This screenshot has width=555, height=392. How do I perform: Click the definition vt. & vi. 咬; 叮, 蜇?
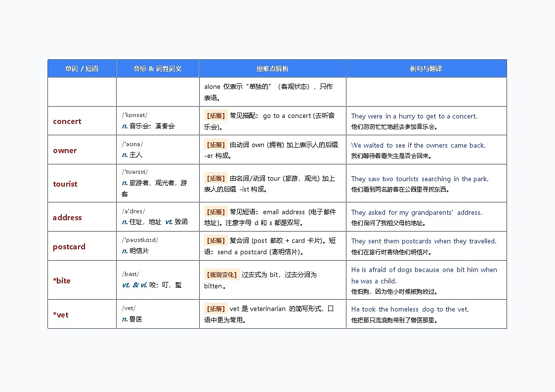[152, 285]
